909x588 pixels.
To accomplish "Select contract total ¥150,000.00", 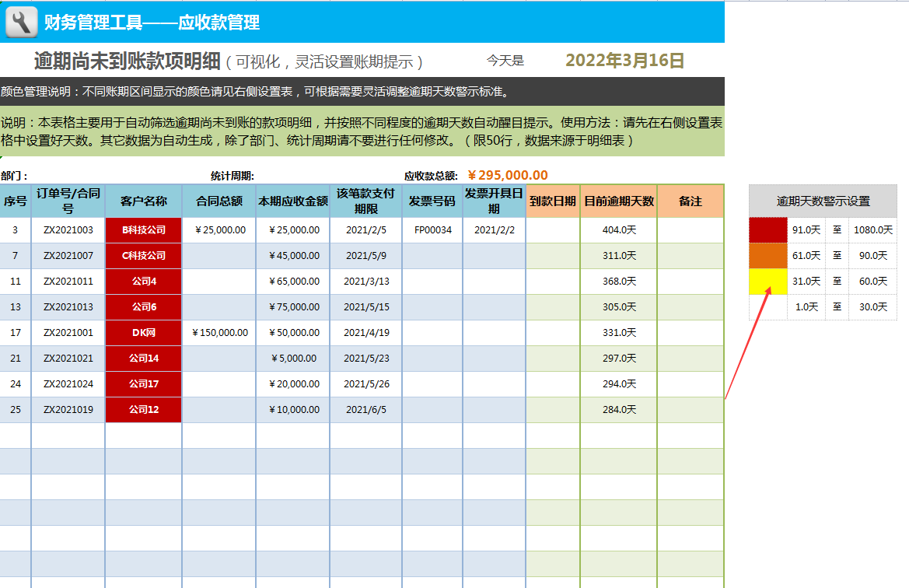I will [219, 332].
